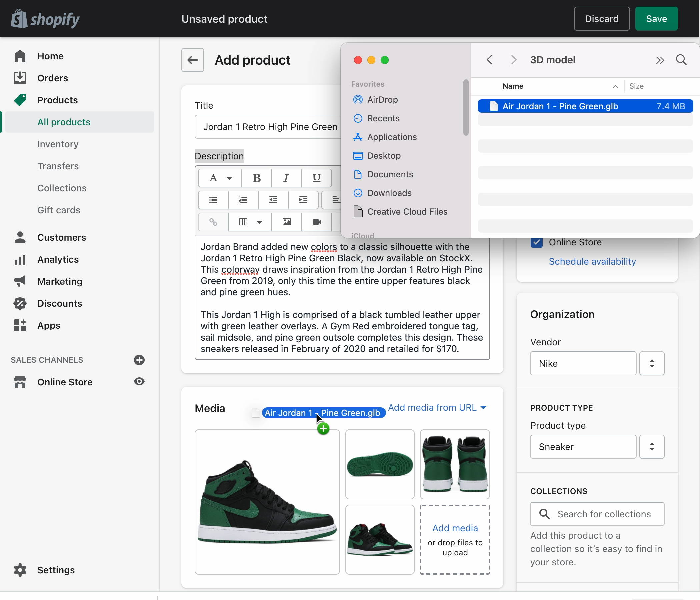Click the Vendor field showing Nike

pos(583,363)
